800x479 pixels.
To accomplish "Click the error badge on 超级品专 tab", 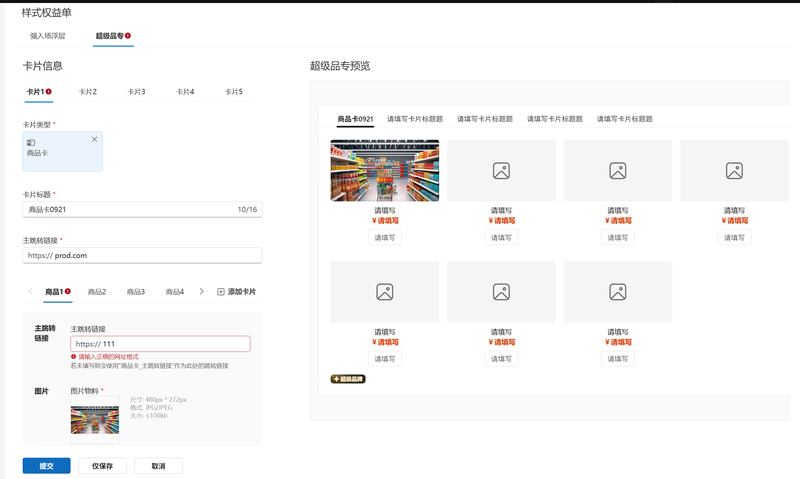I will tap(128, 35).
